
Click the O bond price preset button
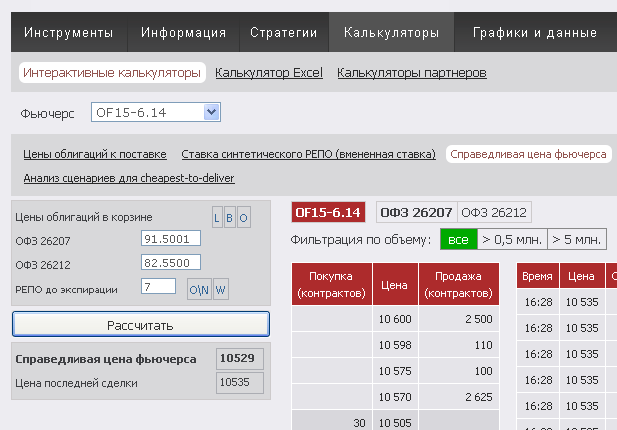click(244, 218)
